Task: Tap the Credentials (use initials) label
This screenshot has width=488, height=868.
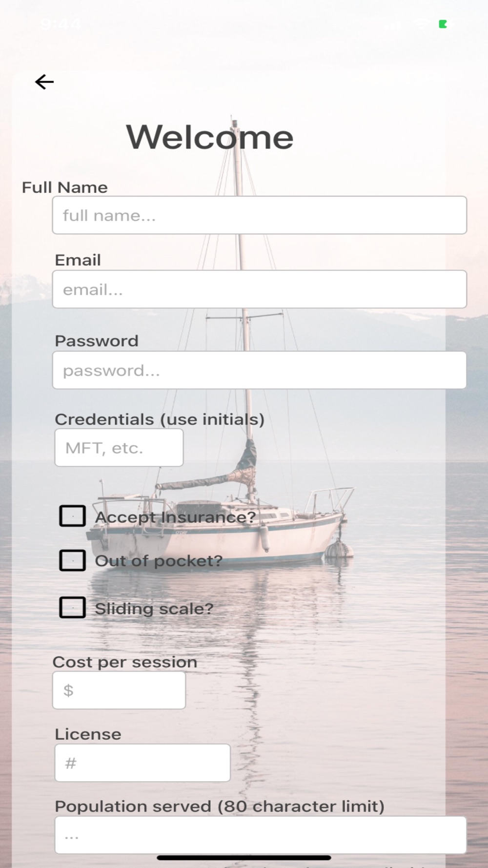Action: (x=160, y=419)
